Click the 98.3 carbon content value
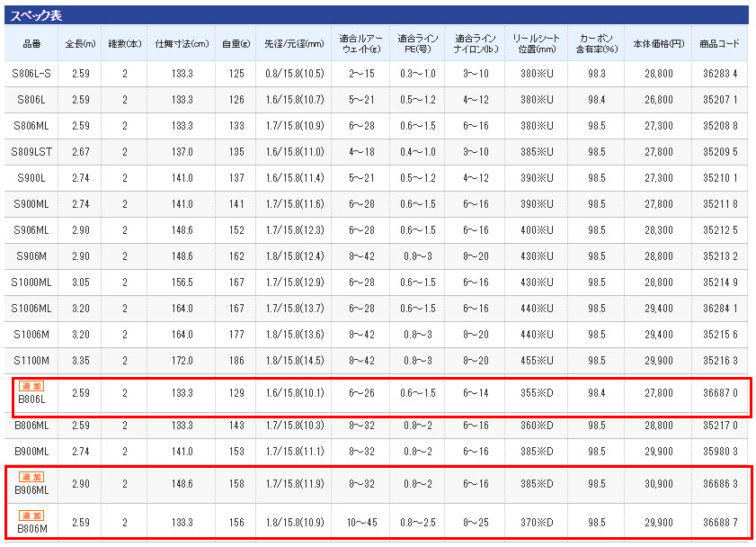The height and width of the screenshot is (547, 756). 596,74
